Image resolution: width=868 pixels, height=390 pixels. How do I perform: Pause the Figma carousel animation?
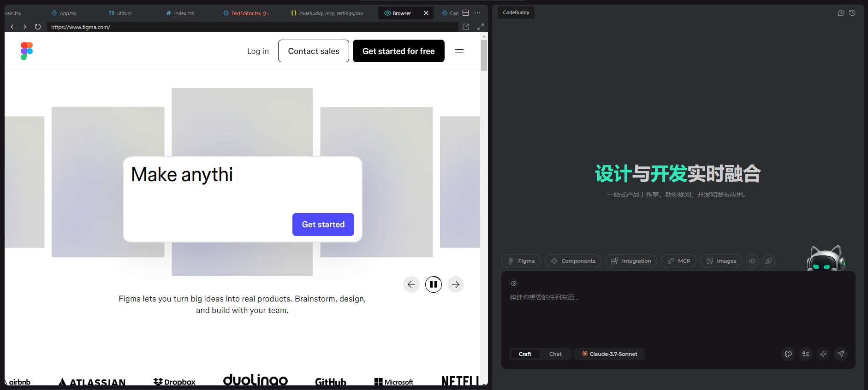(434, 284)
